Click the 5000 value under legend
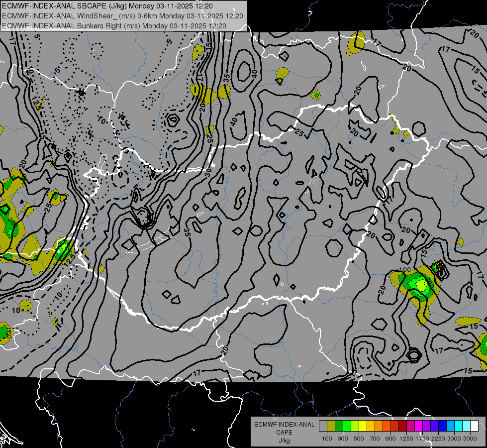This screenshot has width=487, height=448. coord(470,439)
